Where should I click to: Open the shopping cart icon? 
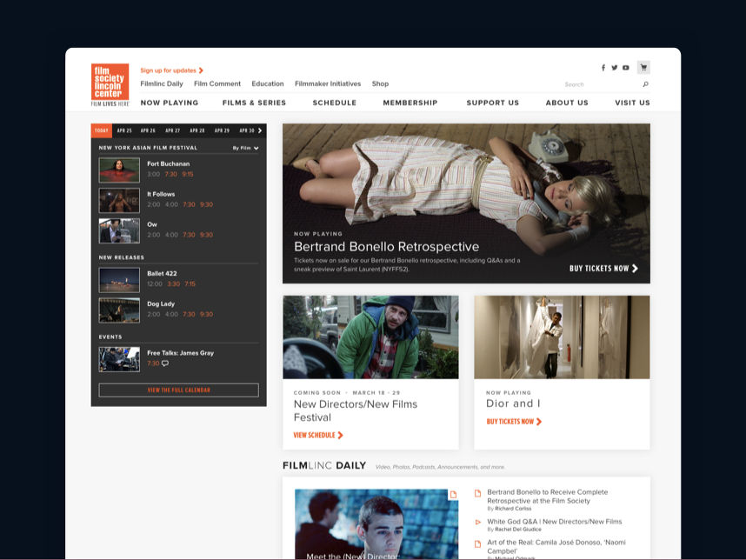643,67
